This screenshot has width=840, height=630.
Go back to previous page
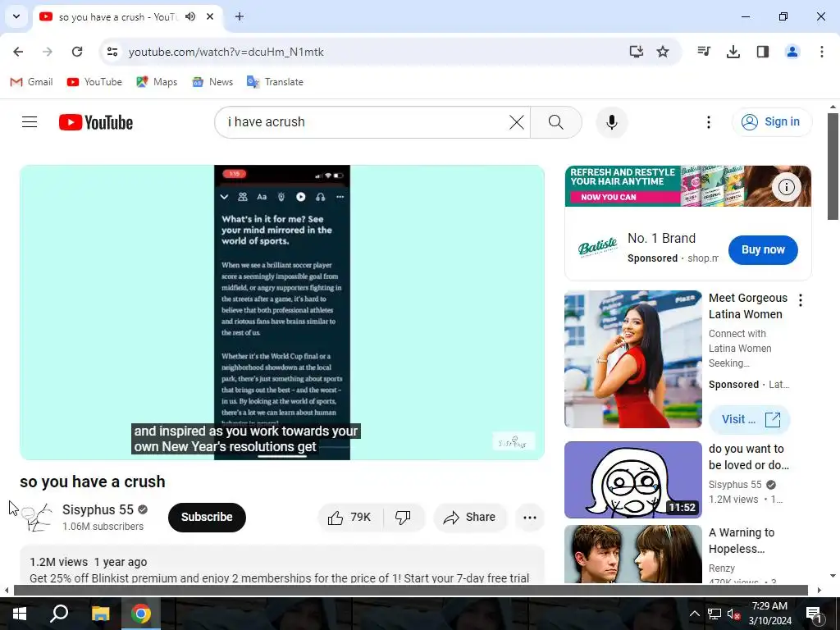coord(18,52)
